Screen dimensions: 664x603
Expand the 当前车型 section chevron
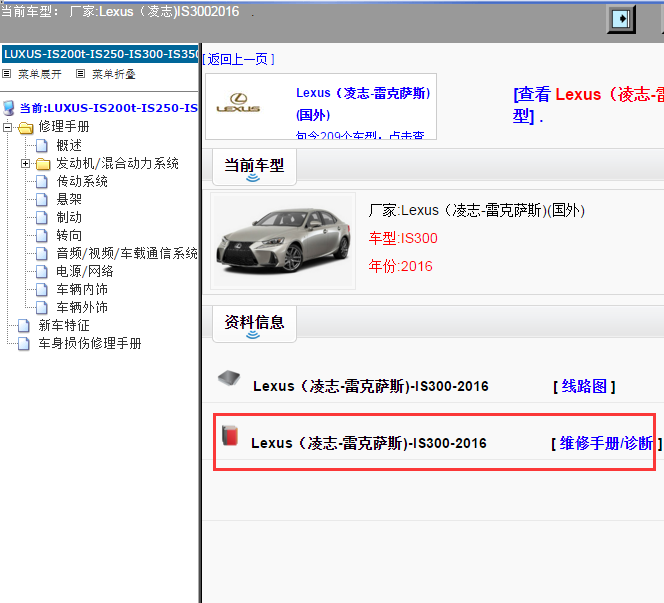tap(253, 178)
